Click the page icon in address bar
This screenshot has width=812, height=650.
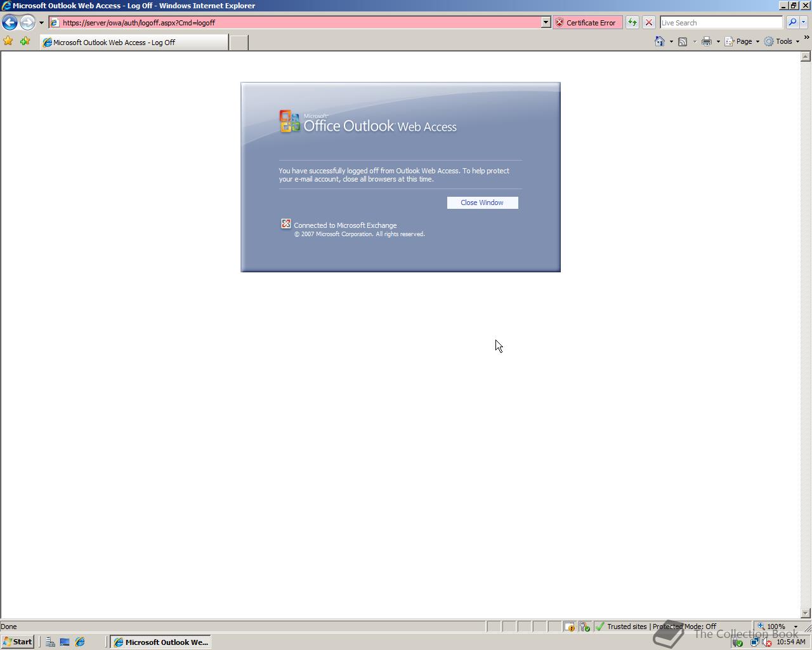click(x=55, y=22)
